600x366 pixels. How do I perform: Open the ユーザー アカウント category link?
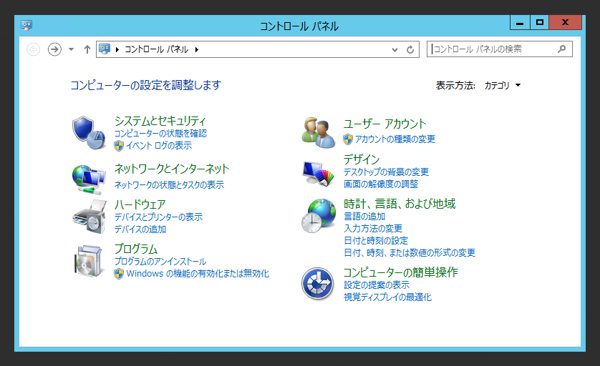[x=385, y=124]
